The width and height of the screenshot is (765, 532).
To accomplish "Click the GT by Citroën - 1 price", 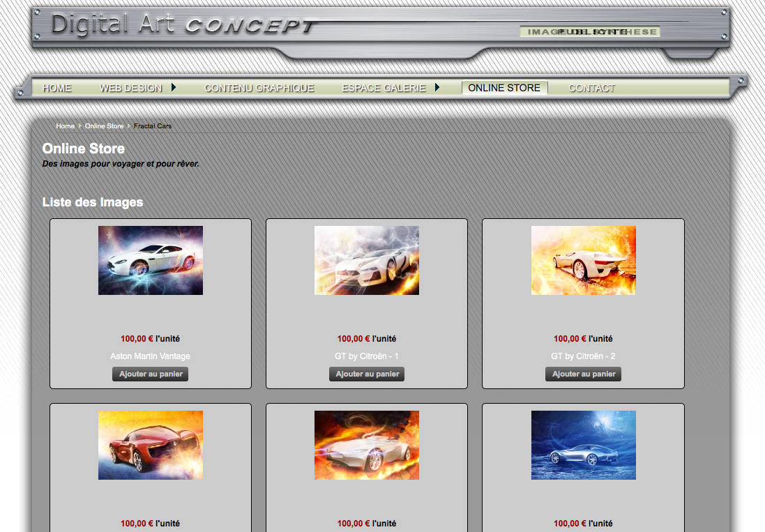I will 354,339.
